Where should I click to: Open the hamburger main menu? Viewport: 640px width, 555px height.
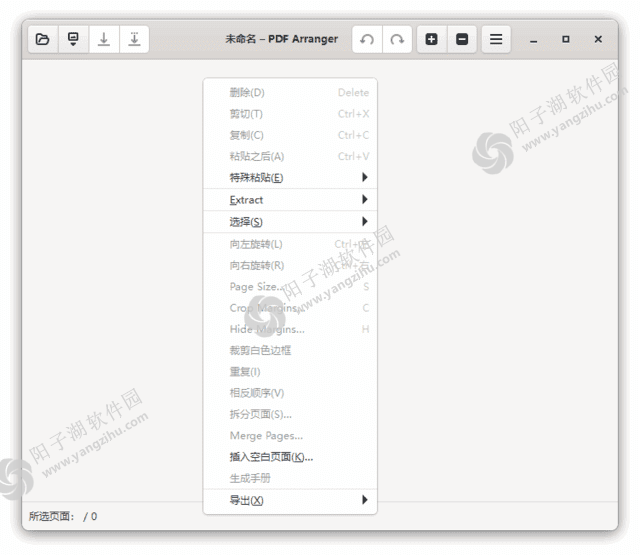(496, 39)
